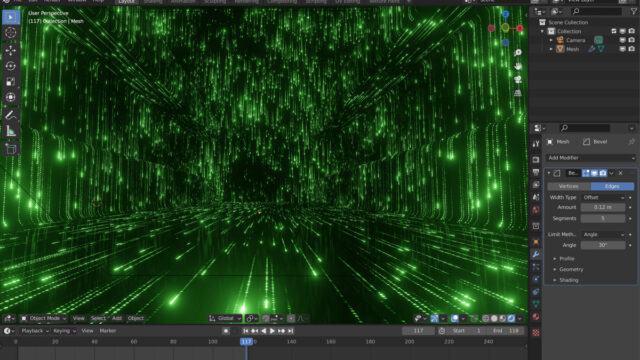This screenshot has width=640, height=360.
Task: Open the Output properties tab
Action: click(x=536, y=172)
